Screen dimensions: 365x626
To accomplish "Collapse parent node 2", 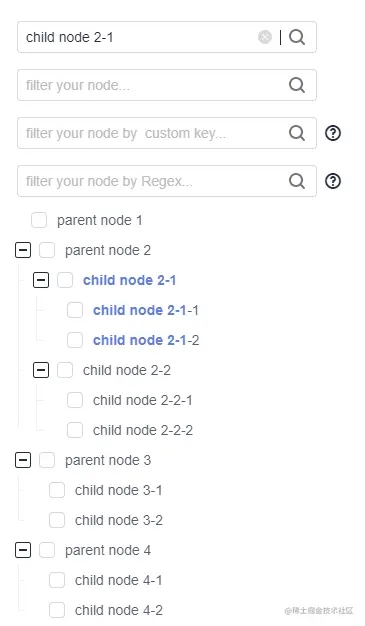I will (x=23, y=250).
